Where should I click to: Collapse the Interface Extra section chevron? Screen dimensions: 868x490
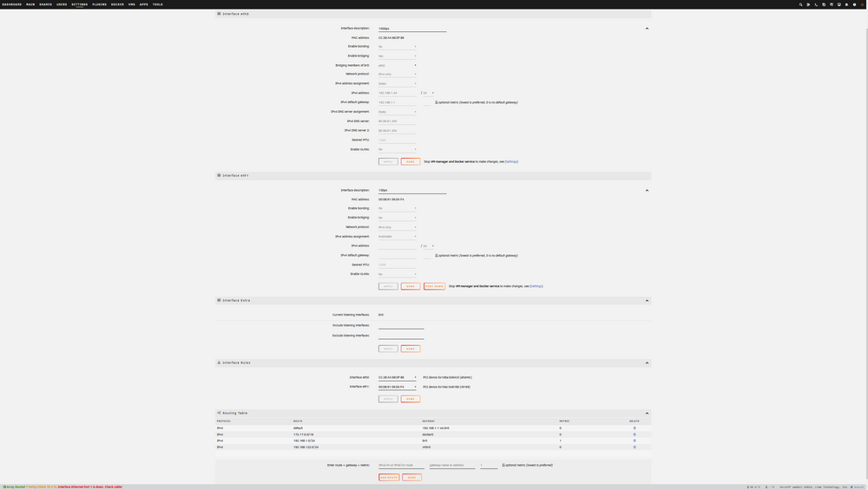[x=647, y=301]
